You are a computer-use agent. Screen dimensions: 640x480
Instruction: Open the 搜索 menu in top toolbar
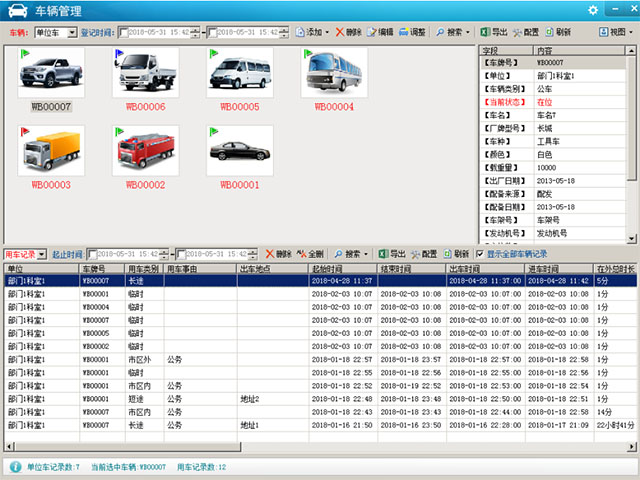pos(455,33)
